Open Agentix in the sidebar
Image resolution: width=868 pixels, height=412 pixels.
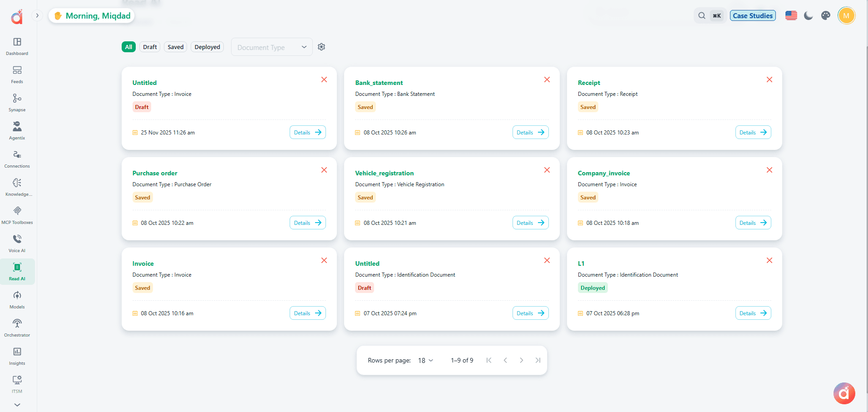[17, 131]
